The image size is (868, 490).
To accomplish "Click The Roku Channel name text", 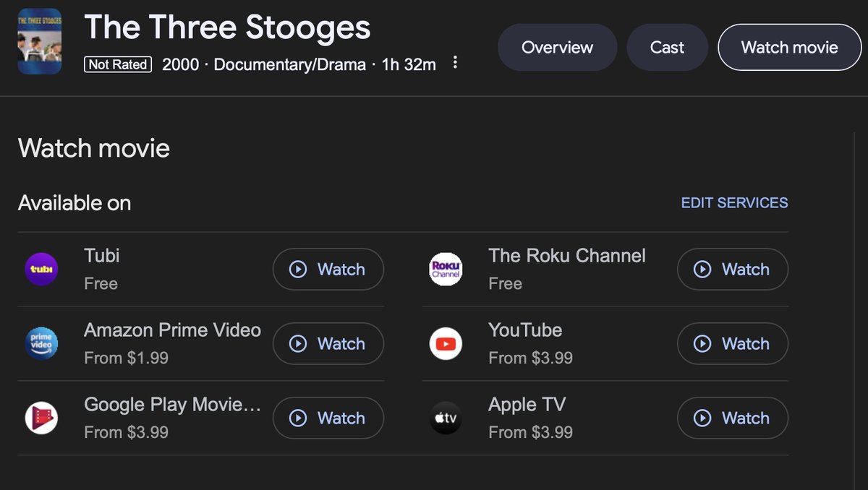I will coord(567,256).
